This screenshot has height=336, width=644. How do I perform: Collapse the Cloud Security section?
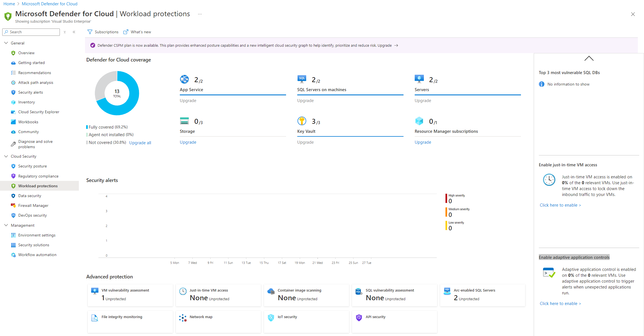(6, 156)
